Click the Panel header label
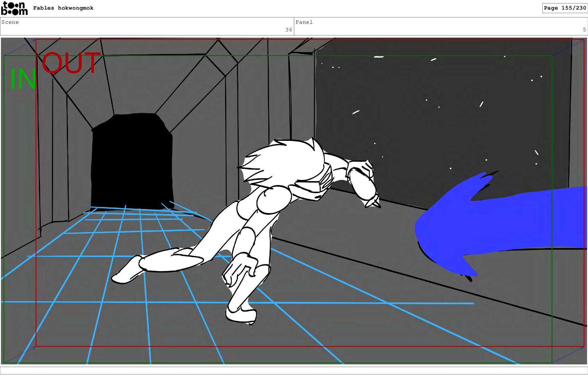Viewport: 588px width, 380px height. tap(304, 22)
